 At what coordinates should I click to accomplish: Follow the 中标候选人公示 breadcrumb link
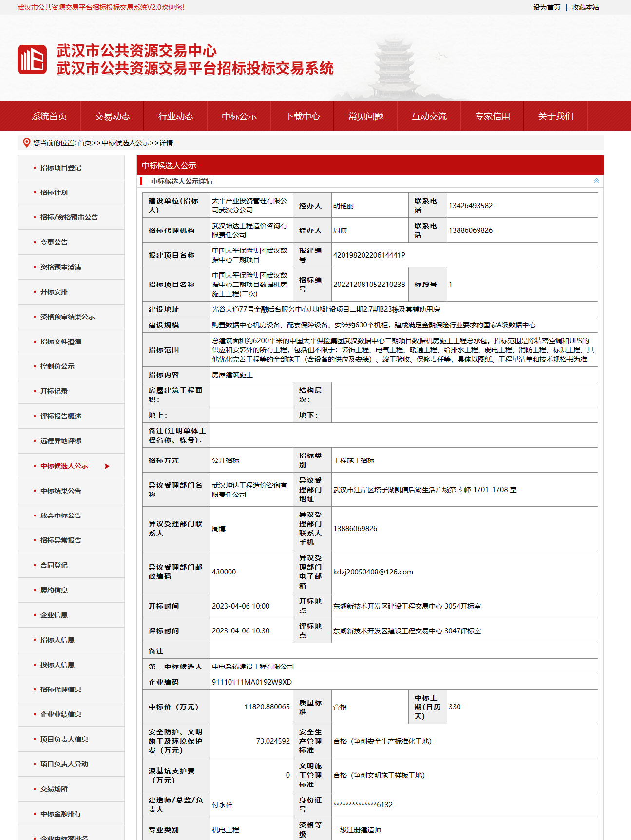126,143
